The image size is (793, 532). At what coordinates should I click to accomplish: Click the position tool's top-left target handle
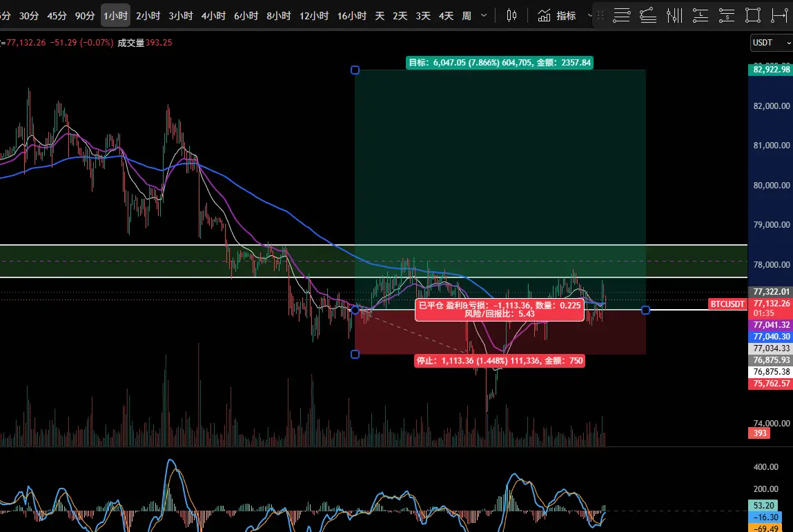coord(355,70)
